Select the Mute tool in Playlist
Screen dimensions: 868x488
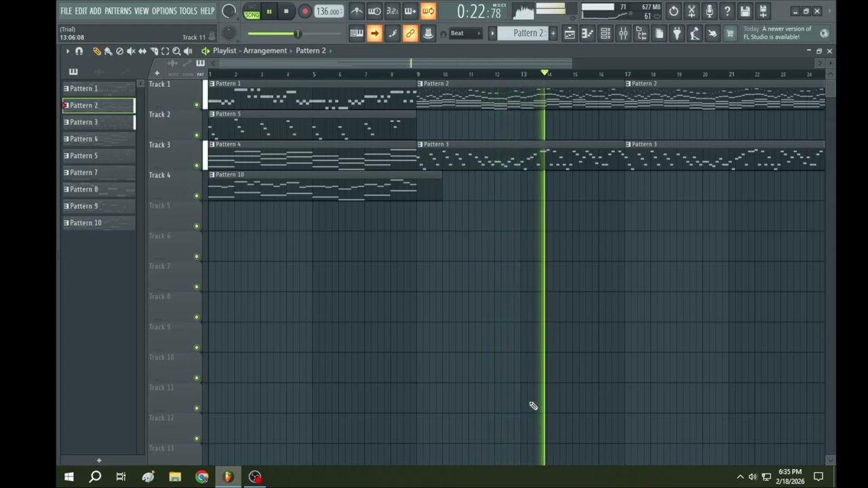(x=131, y=51)
